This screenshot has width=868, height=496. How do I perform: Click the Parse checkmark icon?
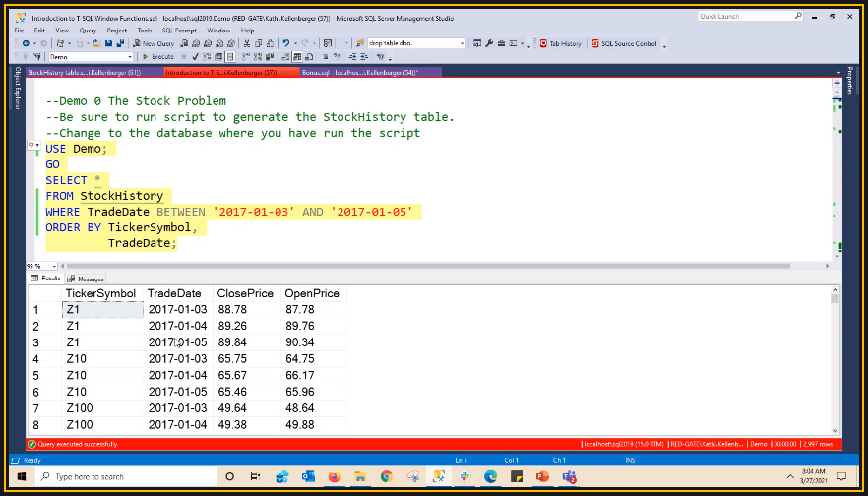tap(196, 56)
